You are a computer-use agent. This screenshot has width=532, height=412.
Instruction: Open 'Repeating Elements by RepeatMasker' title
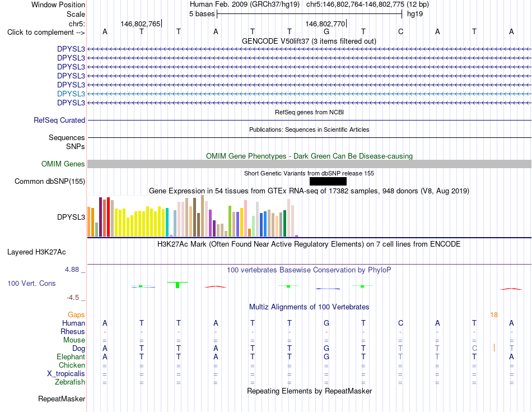pos(309,391)
